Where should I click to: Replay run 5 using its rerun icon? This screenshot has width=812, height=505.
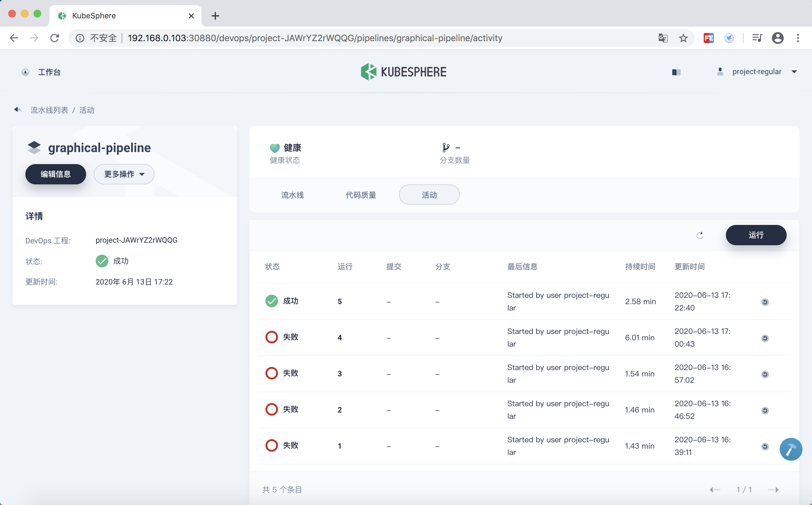tap(765, 302)
